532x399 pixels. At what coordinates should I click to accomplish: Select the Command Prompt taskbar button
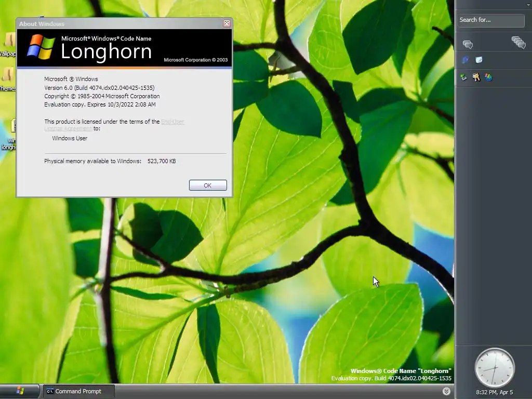pyautogui.click(x=79, y=391)
